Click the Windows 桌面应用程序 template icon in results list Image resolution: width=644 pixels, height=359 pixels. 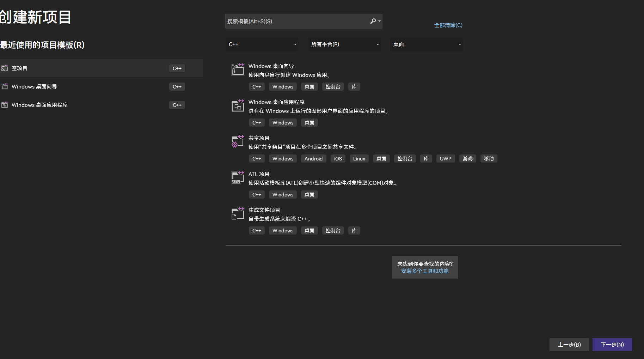pyautogui.click(x=238, y=105)
